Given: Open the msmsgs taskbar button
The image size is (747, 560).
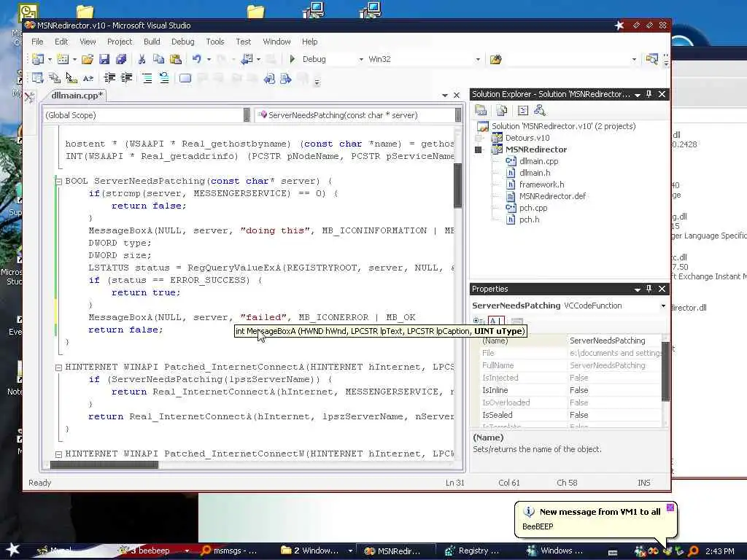Looking at the screenshot, I should tap(230, 551).
